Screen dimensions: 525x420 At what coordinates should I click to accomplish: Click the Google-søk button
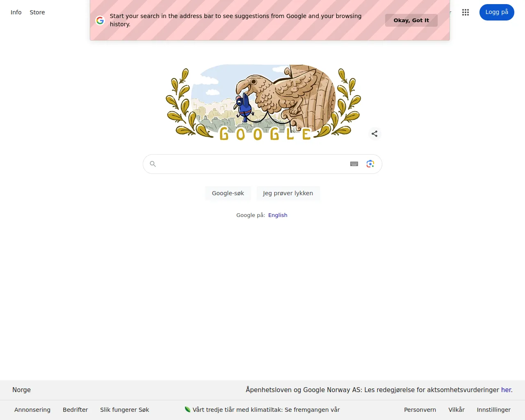tap(228, 193)
